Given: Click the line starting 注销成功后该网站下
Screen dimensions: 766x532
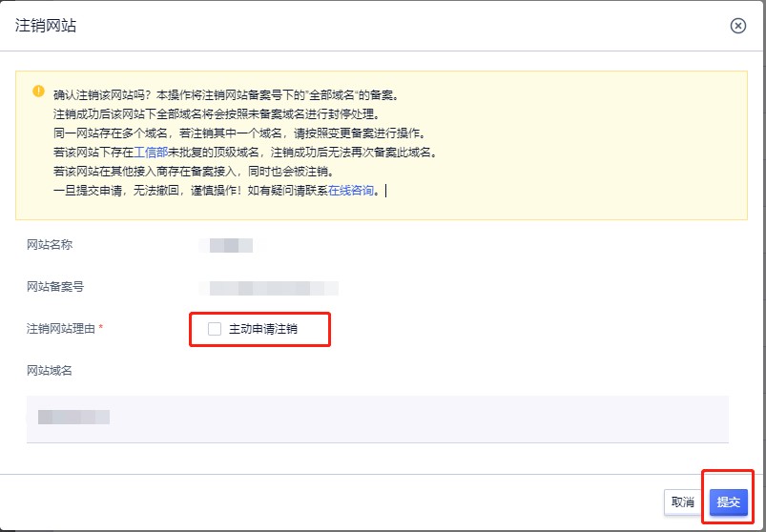Looking at the screenshot, I should point(217,114).
